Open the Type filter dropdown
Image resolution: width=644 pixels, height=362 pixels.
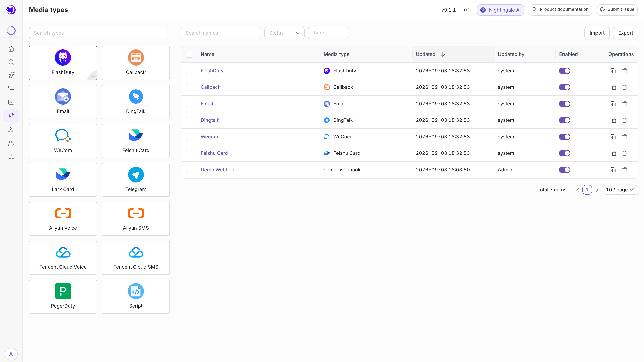click(x=328, y=33)
